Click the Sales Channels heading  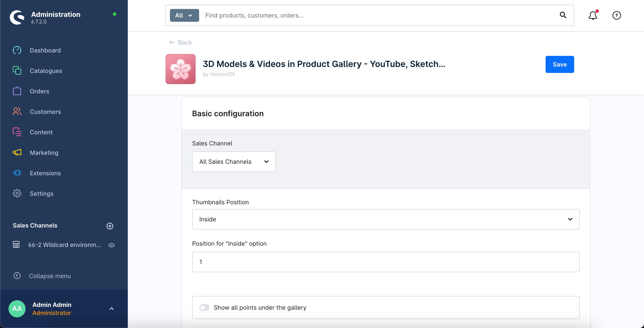point(35,226)
